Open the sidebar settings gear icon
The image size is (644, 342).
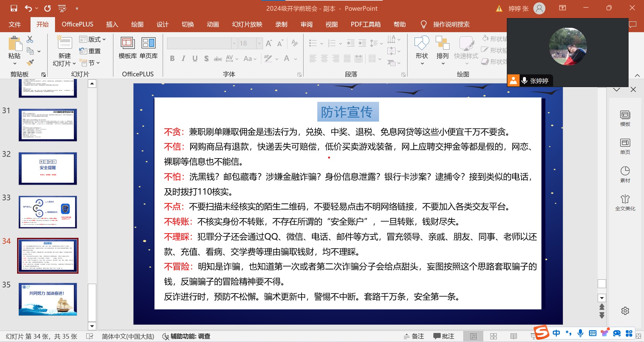625,311
